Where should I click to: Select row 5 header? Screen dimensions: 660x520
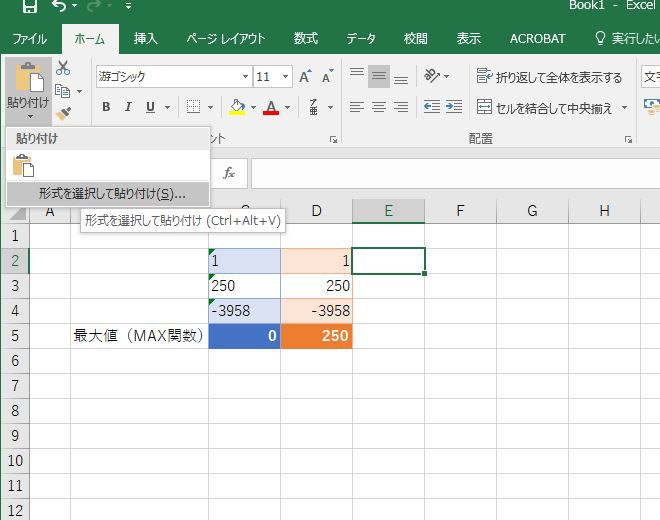15,336
